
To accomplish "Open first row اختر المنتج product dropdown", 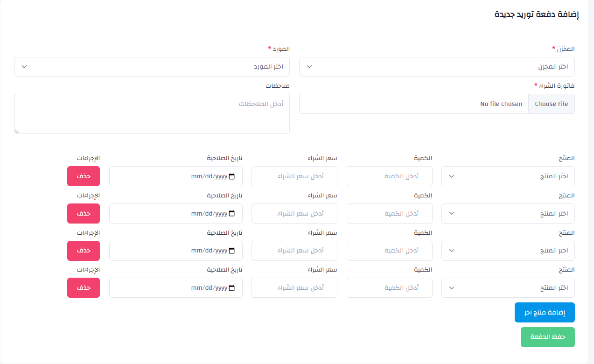I will point(508,176).
